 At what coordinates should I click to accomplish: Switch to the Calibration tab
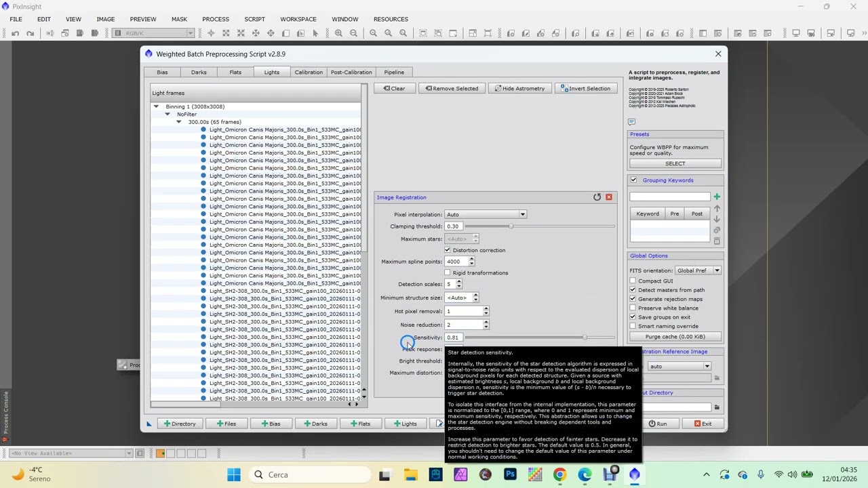coord(309,72)
